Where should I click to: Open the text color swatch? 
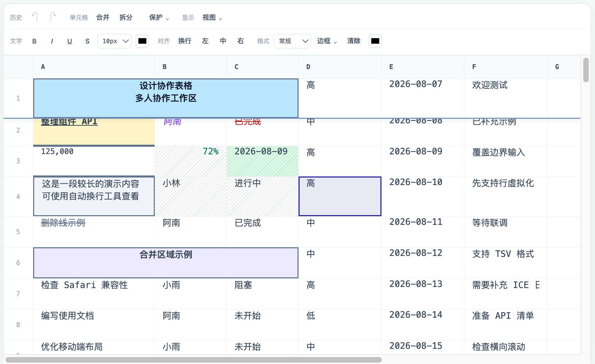(142, 41)
